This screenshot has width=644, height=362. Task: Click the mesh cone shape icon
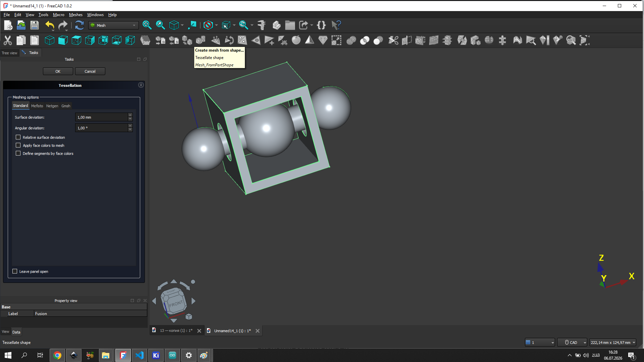tap(309, 40)
